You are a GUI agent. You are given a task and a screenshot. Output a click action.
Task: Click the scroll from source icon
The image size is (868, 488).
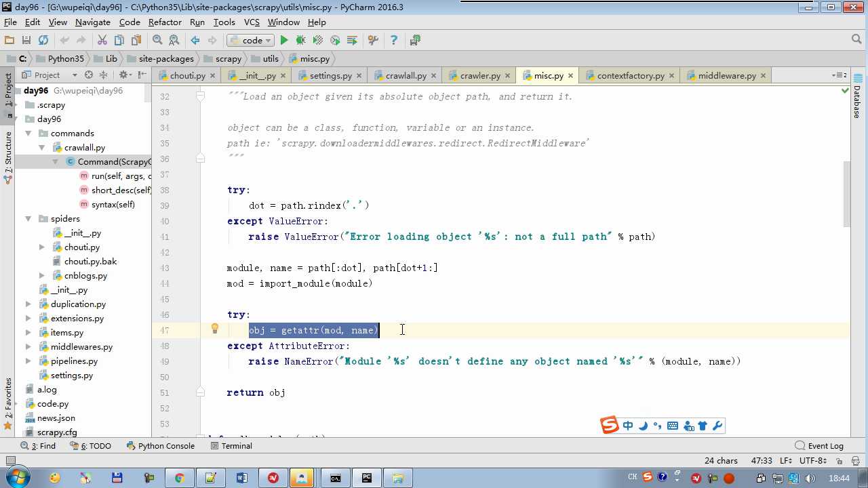point(88,75)
